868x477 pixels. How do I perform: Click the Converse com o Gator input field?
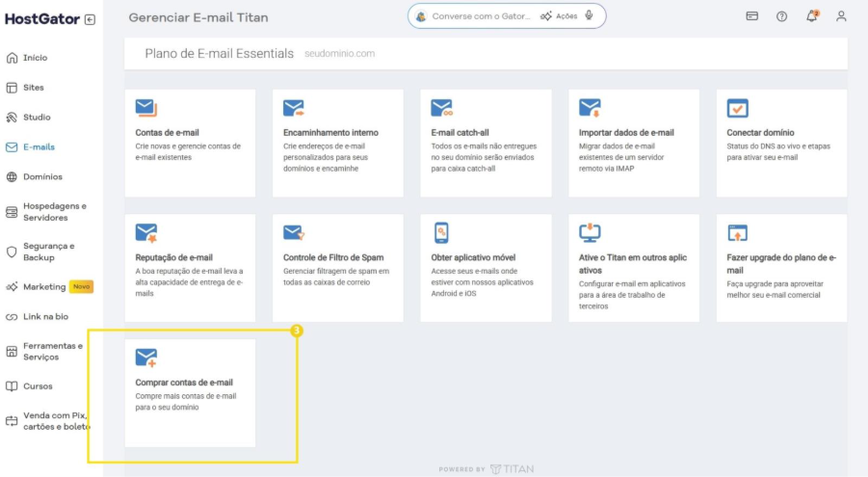click(481, 16)
